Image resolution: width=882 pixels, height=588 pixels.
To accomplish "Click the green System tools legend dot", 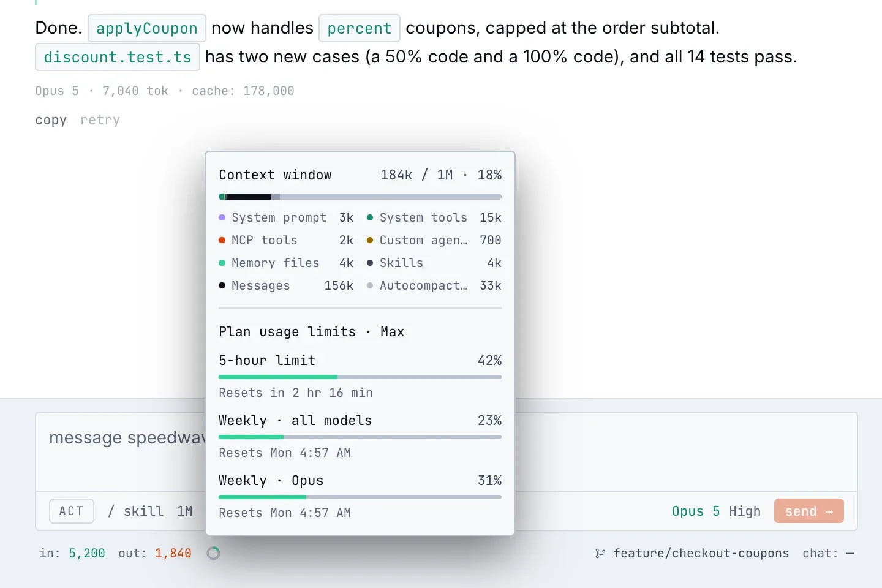I will (x=370, y=217).
